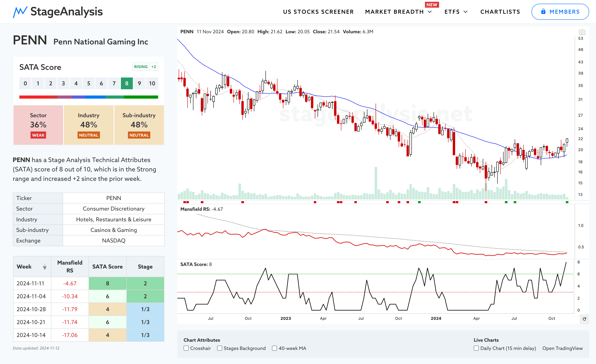
Task: Click the StageAnalysis logo icon
Action: 20,12
